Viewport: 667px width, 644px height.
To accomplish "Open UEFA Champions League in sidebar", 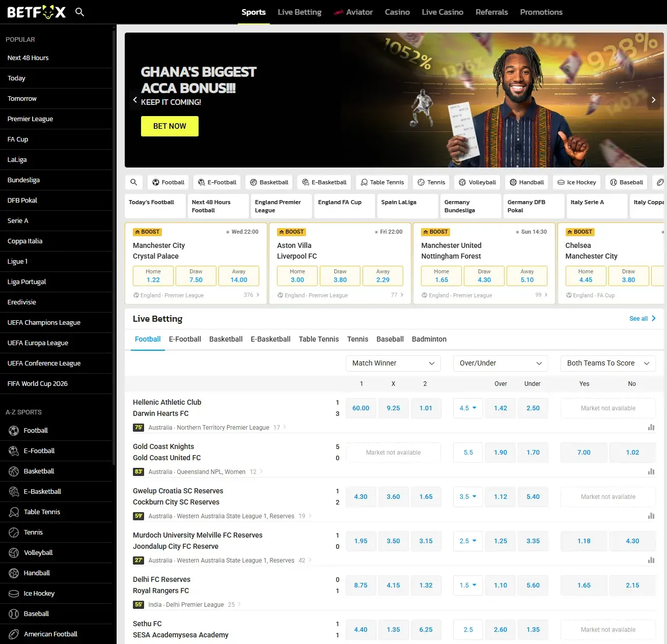I will [55, 323].
